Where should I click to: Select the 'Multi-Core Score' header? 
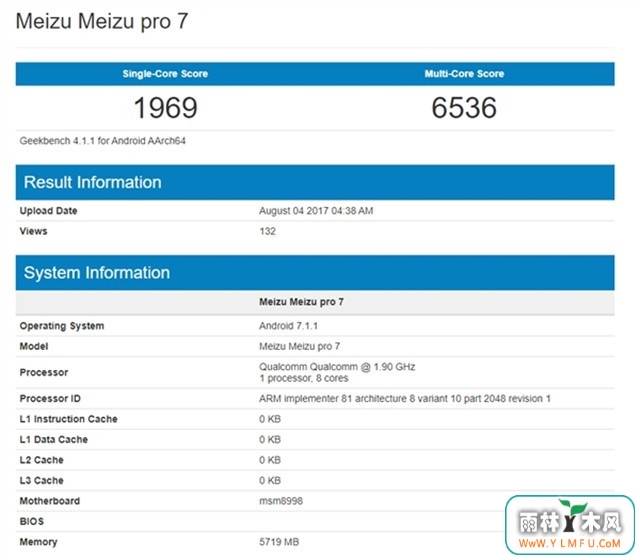(464, 74)
